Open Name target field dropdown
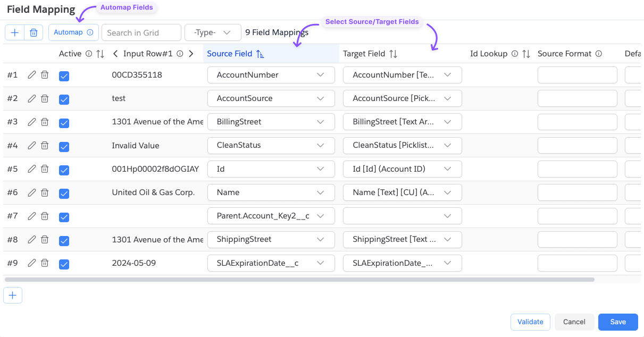The height and width of the screenshot is (337, 644). tap(403, 192)
